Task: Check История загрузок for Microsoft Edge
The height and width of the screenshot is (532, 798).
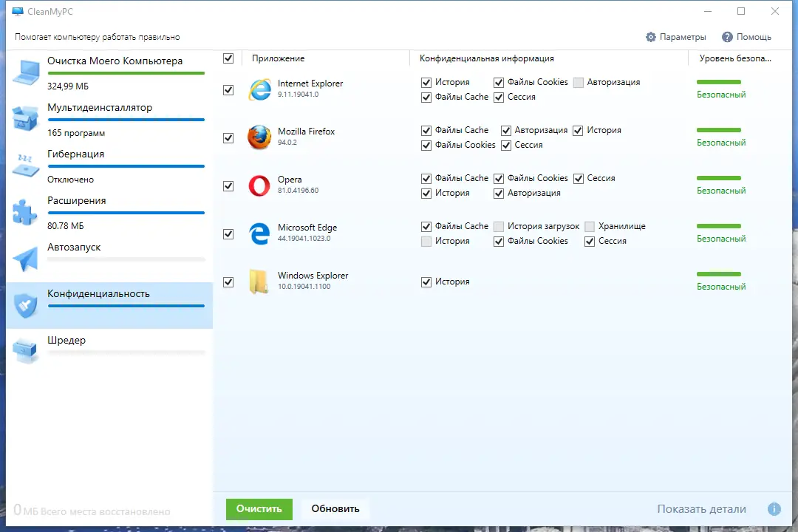Action: [499, 226]
